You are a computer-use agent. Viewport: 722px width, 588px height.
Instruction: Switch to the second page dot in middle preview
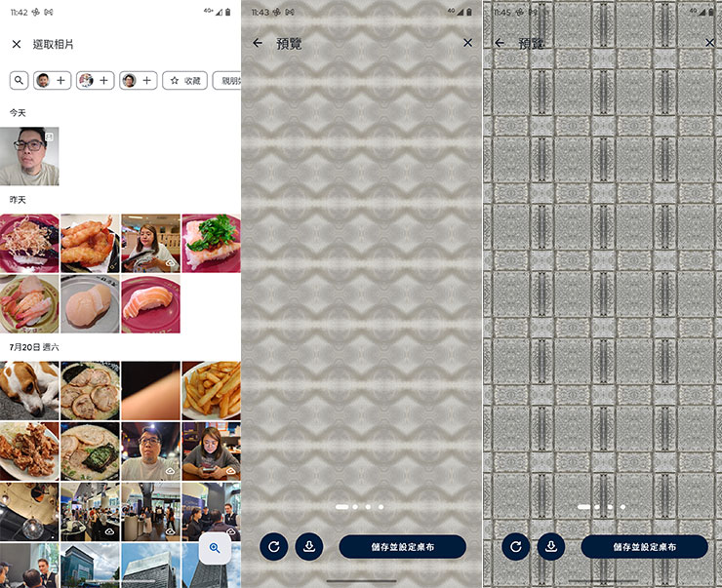(355, 506)
